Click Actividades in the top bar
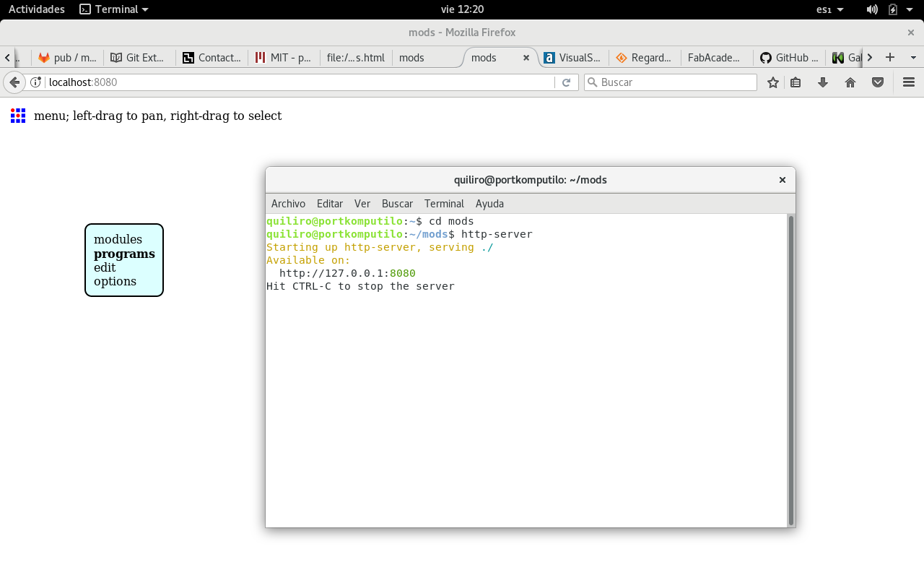Viewport: 924px width, 578px height. coord(37,9)
